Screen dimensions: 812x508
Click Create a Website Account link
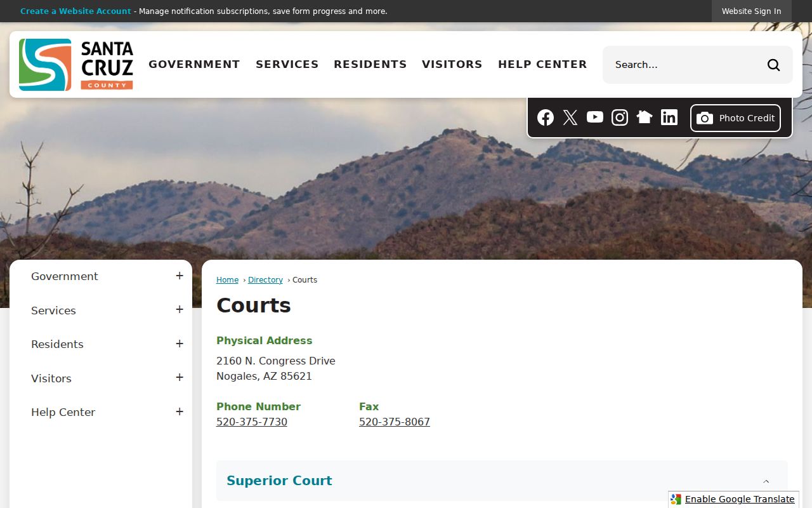coord(75,11)
